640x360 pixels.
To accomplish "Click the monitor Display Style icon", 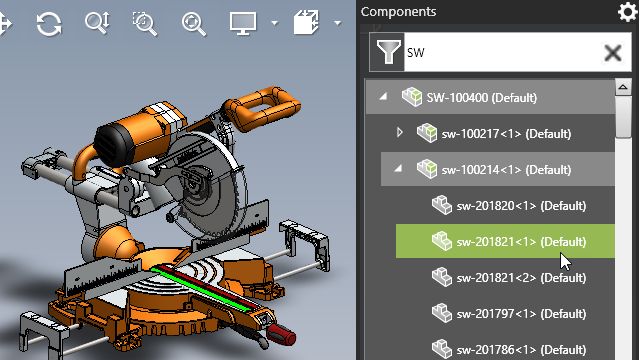I will [243, 23].
